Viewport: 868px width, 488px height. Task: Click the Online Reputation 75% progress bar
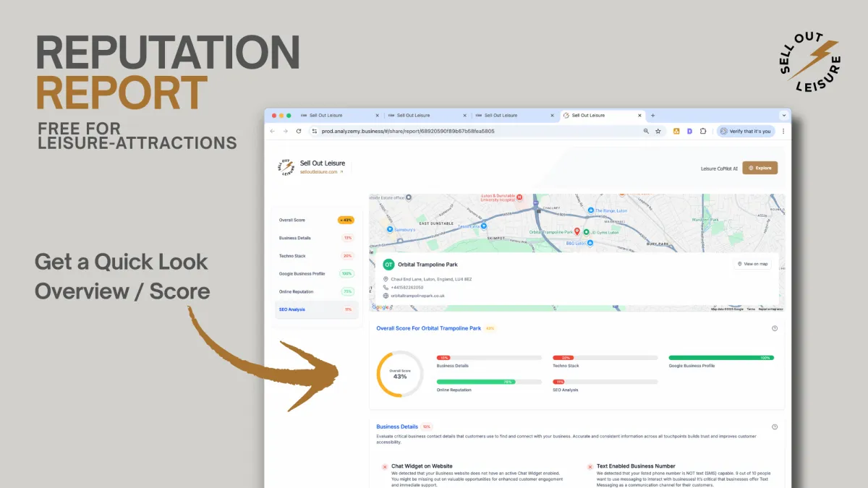[489, 382]
